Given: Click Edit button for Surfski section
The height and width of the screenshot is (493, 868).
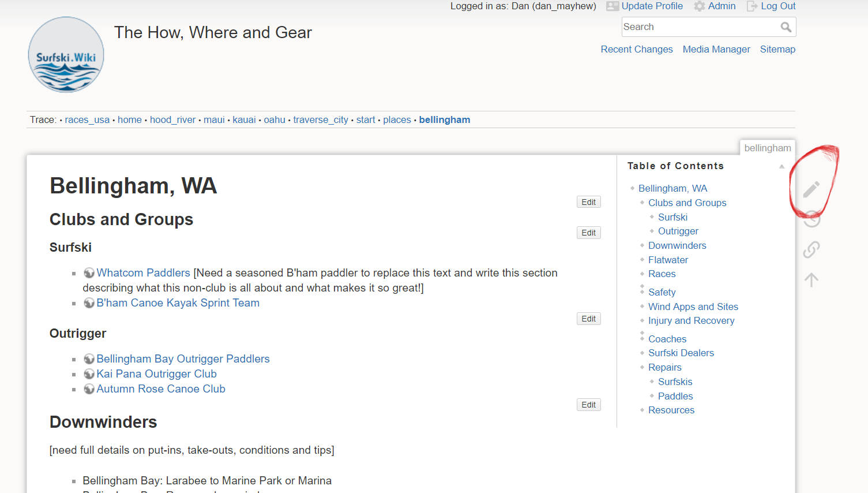Looking at the screenshot, I should pos(588,319).
